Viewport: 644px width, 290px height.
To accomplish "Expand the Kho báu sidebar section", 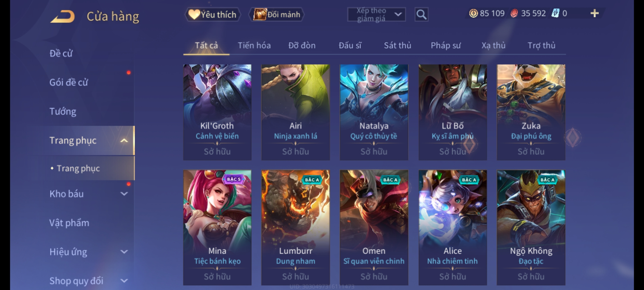I will pyautogui.click(x=124, y=194).
